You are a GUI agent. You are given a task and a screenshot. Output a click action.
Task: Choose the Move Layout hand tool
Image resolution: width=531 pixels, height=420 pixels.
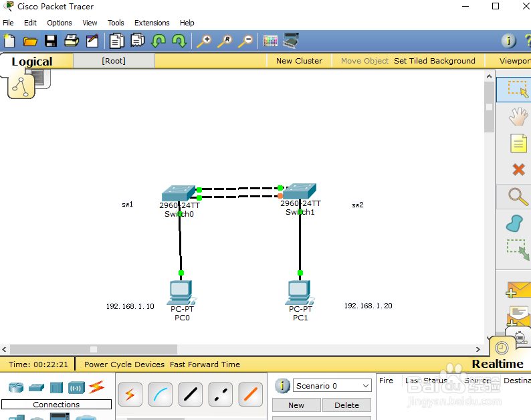point(518,117)
